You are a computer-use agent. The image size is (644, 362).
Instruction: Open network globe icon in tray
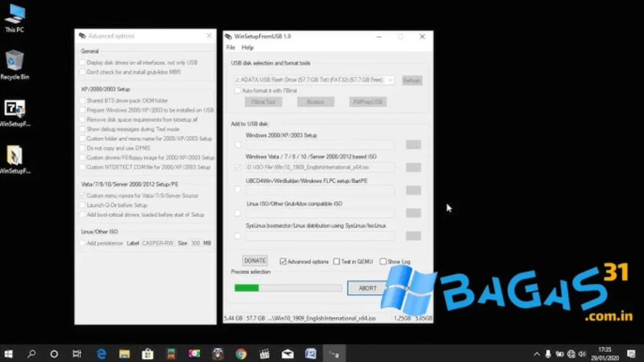coord(571,354)
